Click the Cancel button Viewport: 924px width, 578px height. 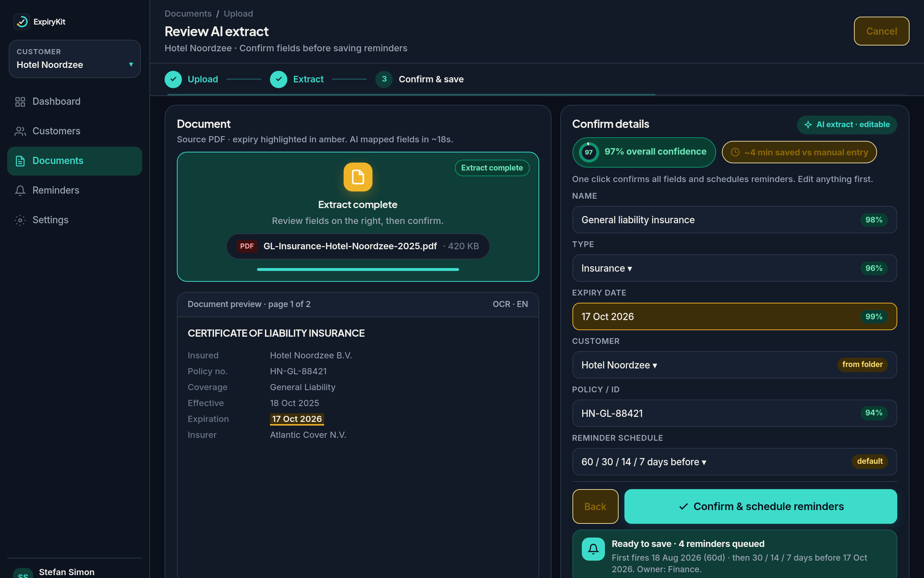coord(881,31)
